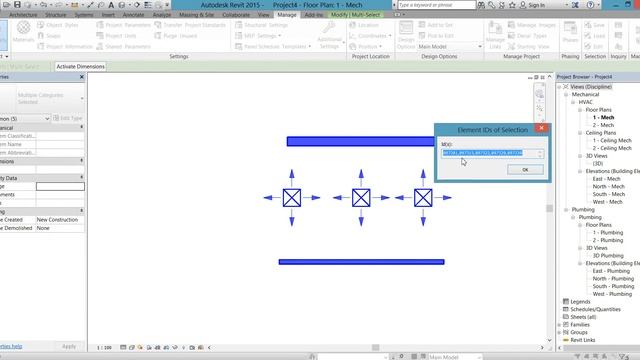
Task: Collapse the Mechanical node in Project Browser
Action: click(566, 94)
